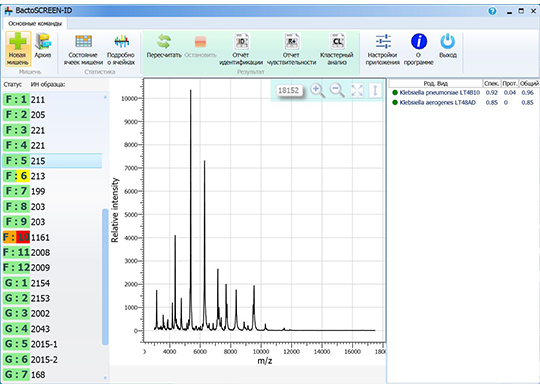
Task: Open the О программе info icon
Action: point(418,50)
